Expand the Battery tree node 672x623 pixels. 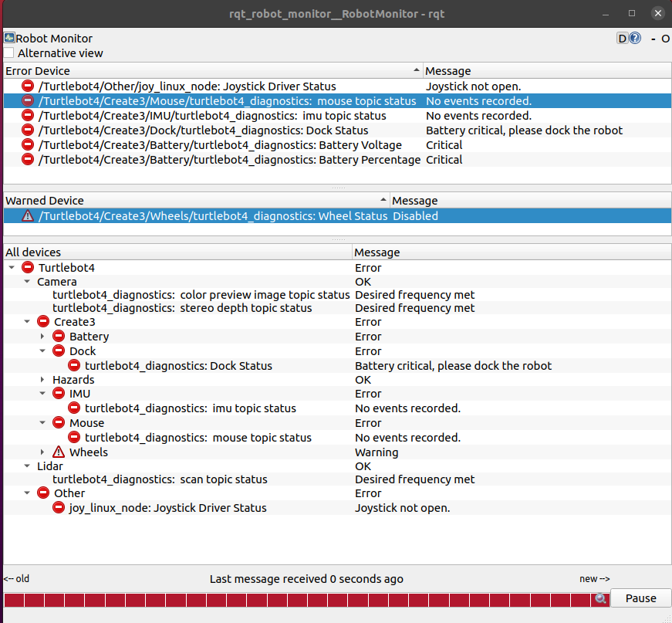click(x=42, y=336)
